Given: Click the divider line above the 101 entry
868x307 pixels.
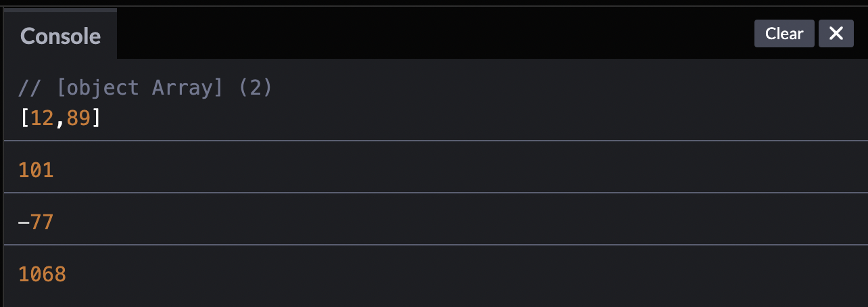Looking at the screenshot, I should click(x=436, y=141).
